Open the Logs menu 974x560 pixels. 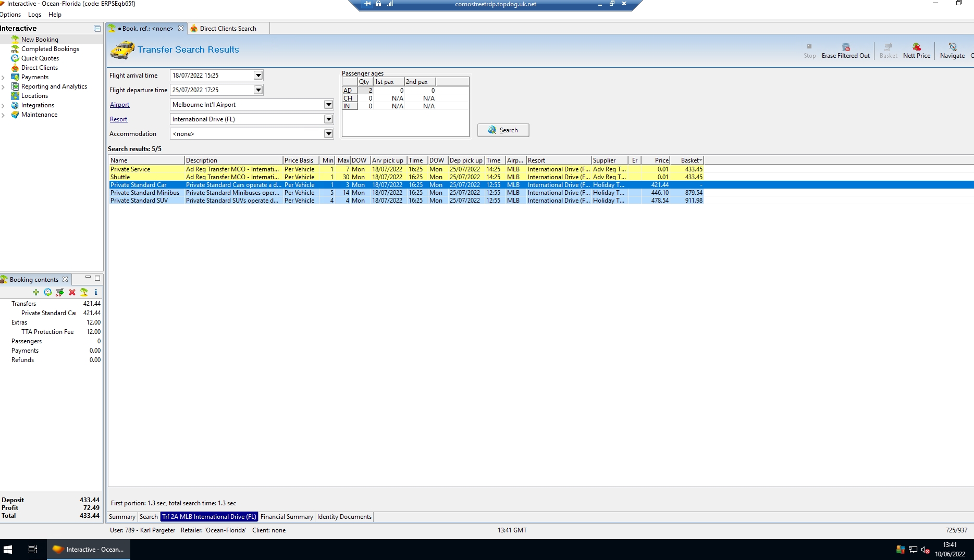coord(34,15)
